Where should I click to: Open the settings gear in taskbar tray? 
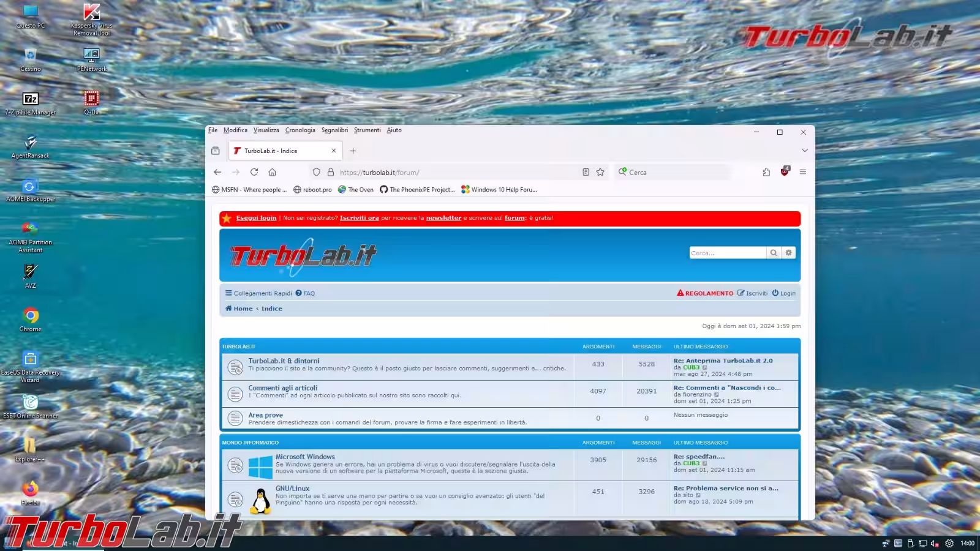[x=949, y=543]
